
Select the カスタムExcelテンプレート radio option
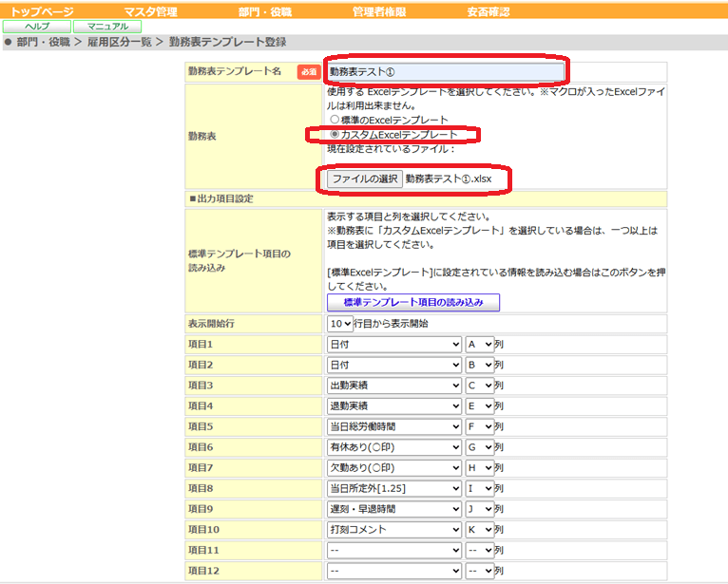335,135
